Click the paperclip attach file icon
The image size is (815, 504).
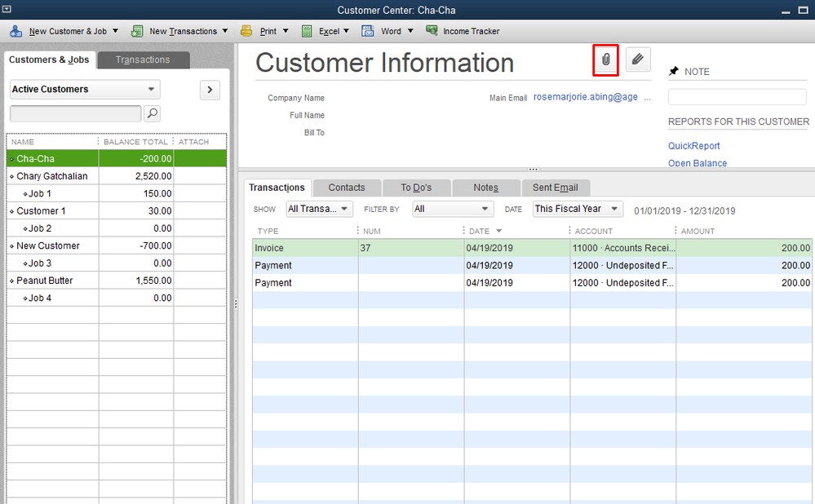(x=605, y=60)
